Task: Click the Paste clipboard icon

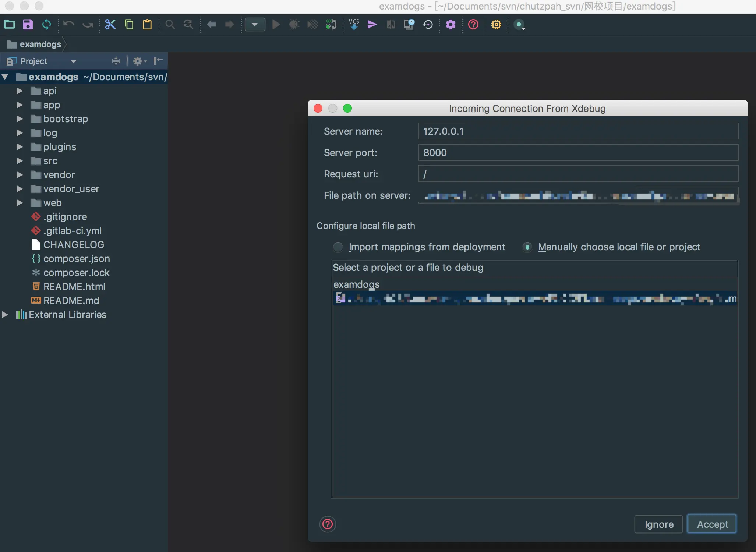Action: (x=147, y=25)
